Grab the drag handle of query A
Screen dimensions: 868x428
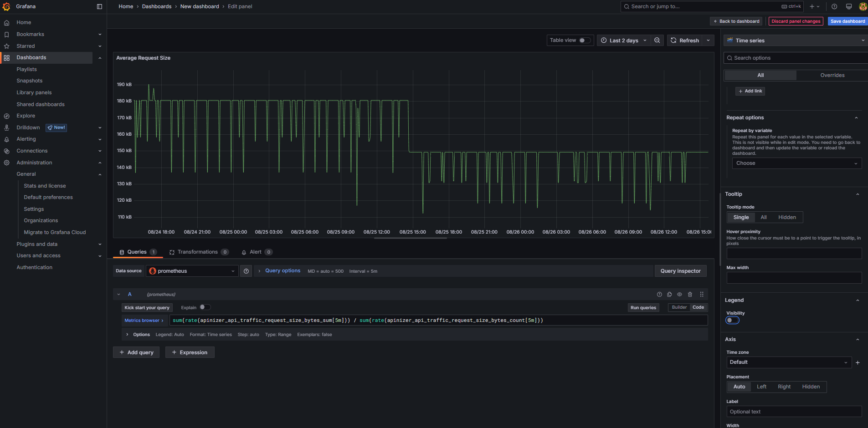pos(702,295)
